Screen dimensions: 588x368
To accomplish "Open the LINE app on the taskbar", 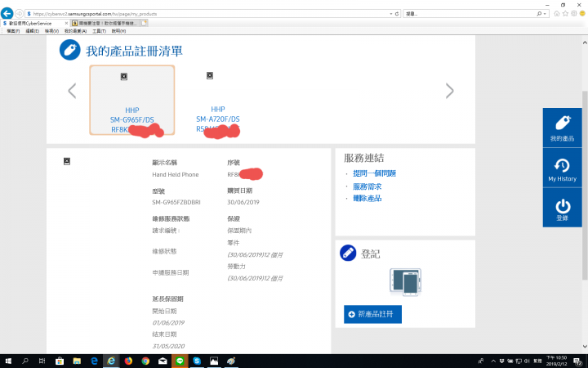I will coord(180,361).
